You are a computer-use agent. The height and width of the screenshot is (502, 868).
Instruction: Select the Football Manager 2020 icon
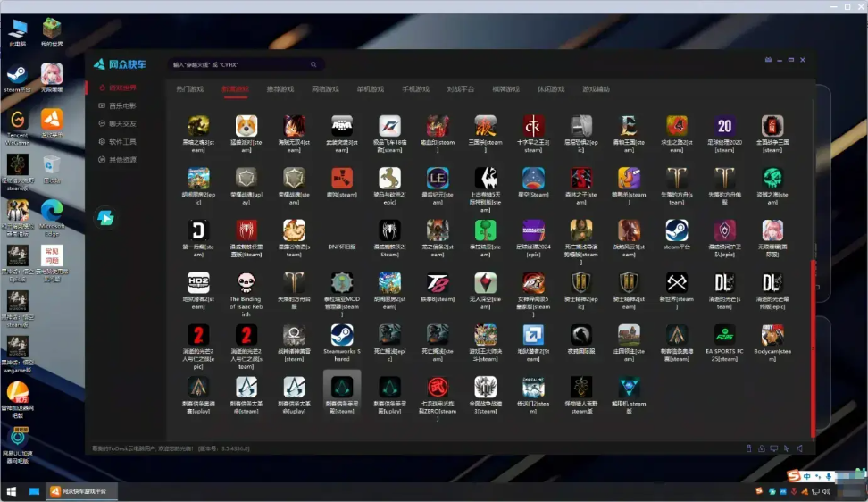724,126
